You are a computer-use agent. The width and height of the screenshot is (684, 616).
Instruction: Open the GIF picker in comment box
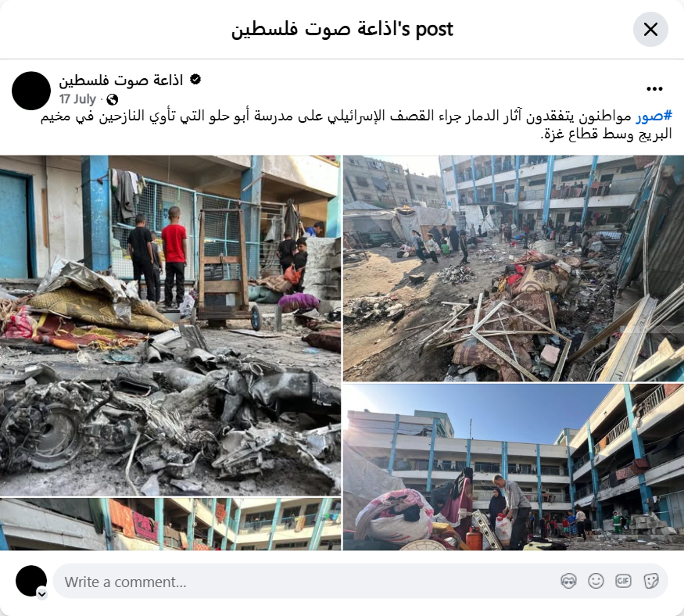(x=623, y=581)
